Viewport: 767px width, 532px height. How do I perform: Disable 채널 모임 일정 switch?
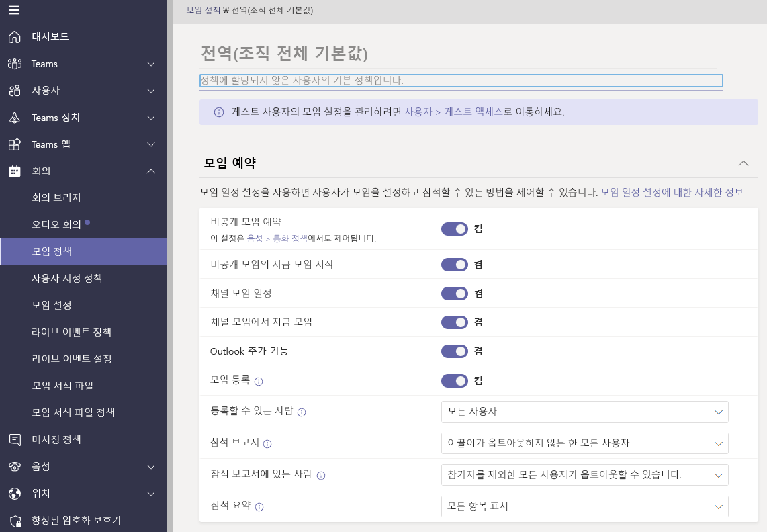click(455, 294)
